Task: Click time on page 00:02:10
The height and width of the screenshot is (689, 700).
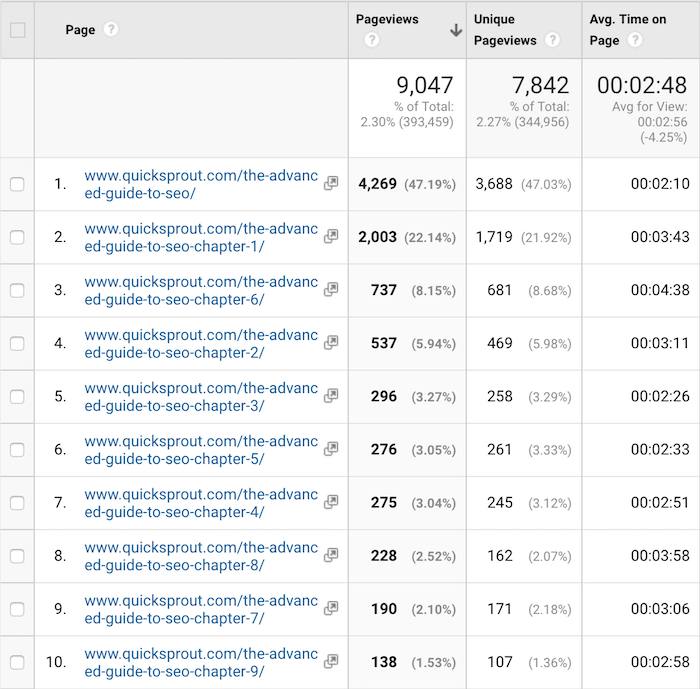Action: (660, 184)
